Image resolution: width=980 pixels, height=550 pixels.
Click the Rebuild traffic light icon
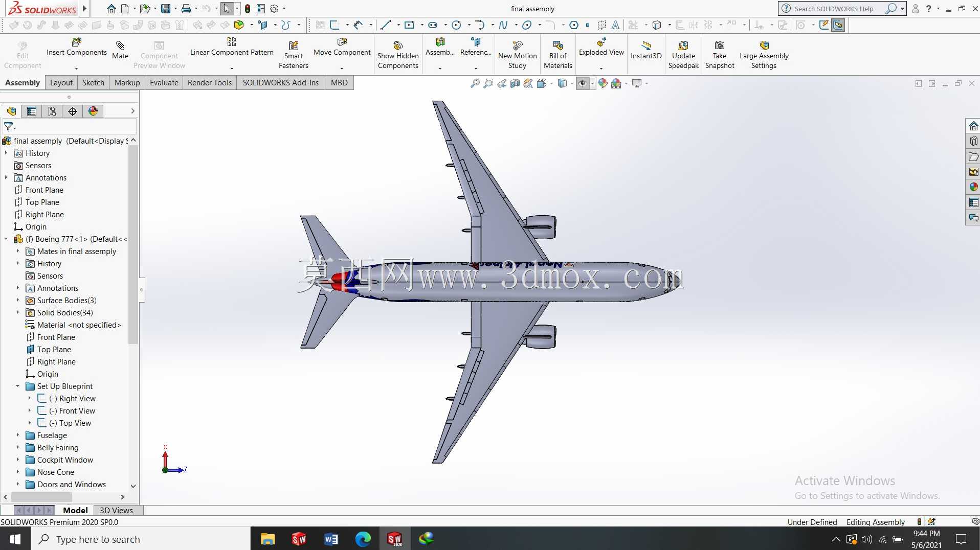coord(248,9)
